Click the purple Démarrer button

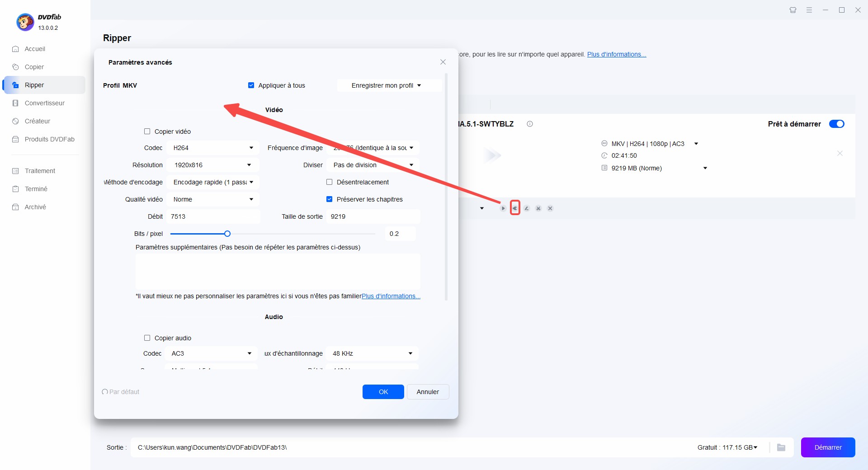tap(828, 447)
